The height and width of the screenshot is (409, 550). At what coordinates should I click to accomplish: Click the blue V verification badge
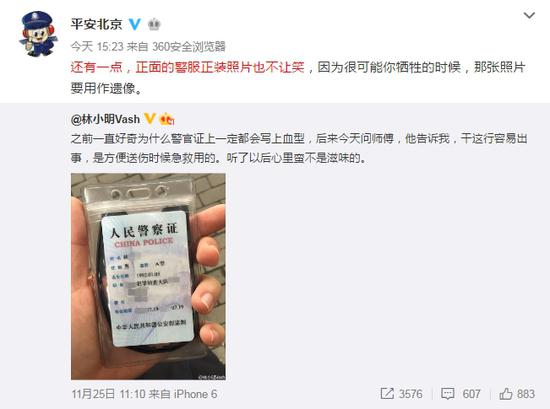135,24
